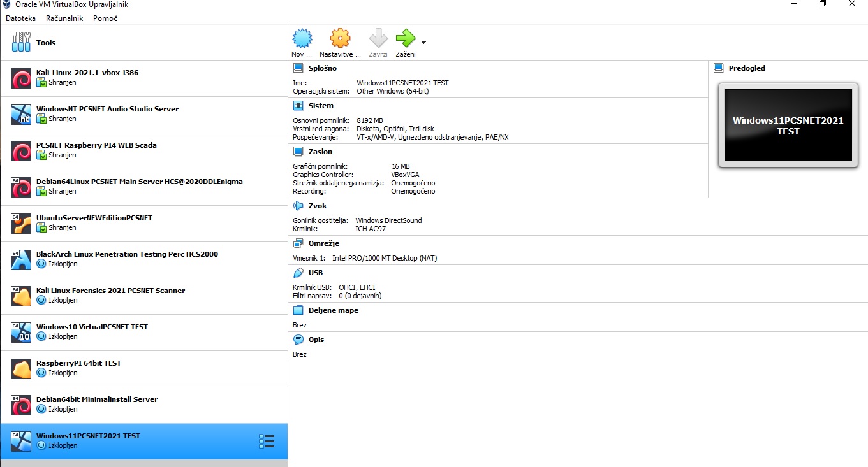The image size is (868, 467).
Task: Click WindowsNT PCSNET Audio Studio Server icon
Action: [x=21, y=114]
